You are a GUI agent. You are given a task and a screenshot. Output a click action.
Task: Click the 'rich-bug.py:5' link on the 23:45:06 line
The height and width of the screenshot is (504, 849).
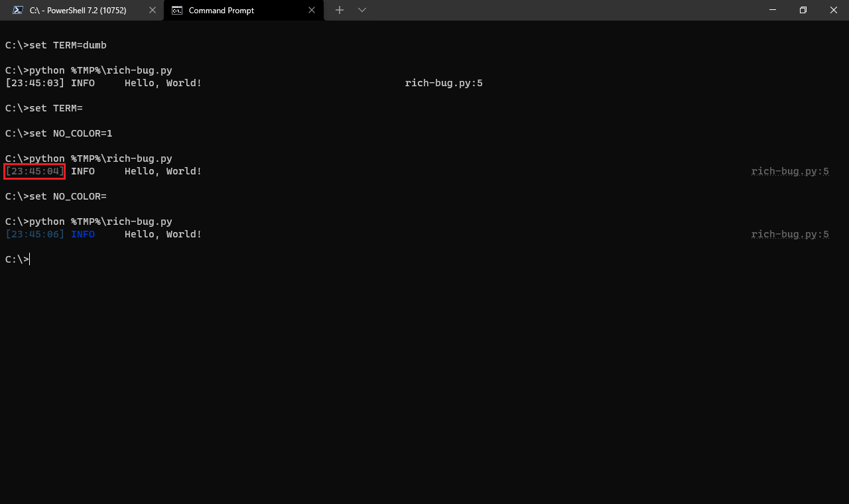click(790, 234)
